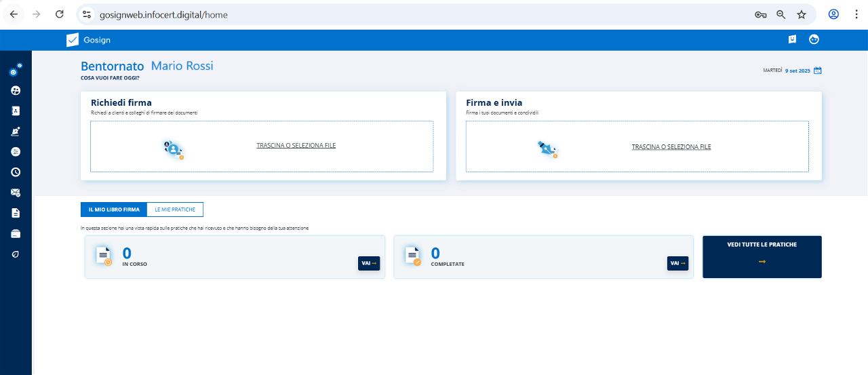Open the user avatar menu in Gosign header
Image resolution: width=868 pixels, height=375 pixels.
click(x=814, y=39)
